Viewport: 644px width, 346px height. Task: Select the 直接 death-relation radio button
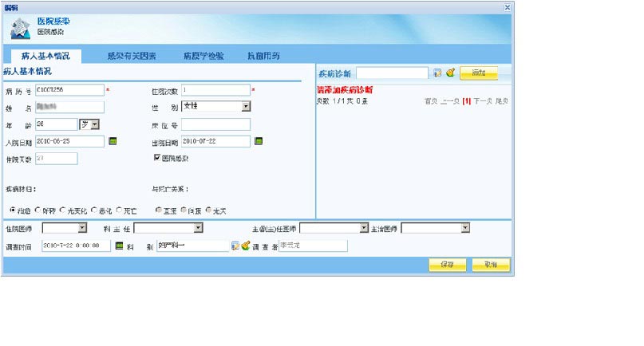tap(159, 210)
